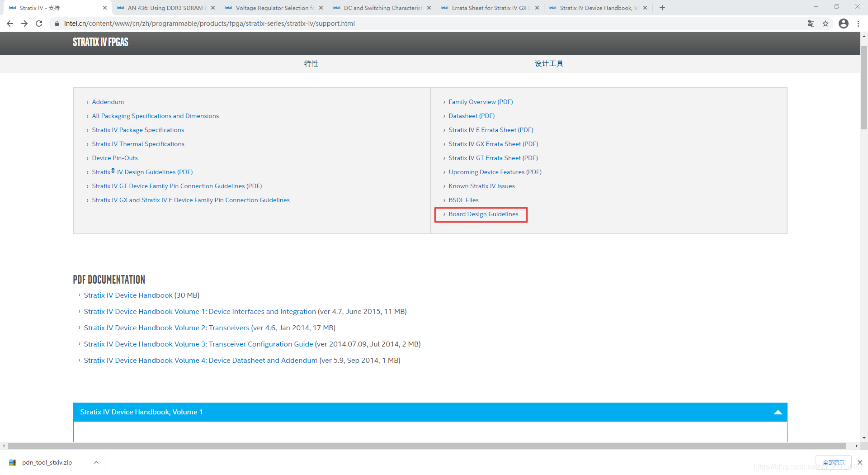This screenshot has height=475, width=868.
Task: Open All Packaging Specifications and Dimensions
Action: point(155,116)
